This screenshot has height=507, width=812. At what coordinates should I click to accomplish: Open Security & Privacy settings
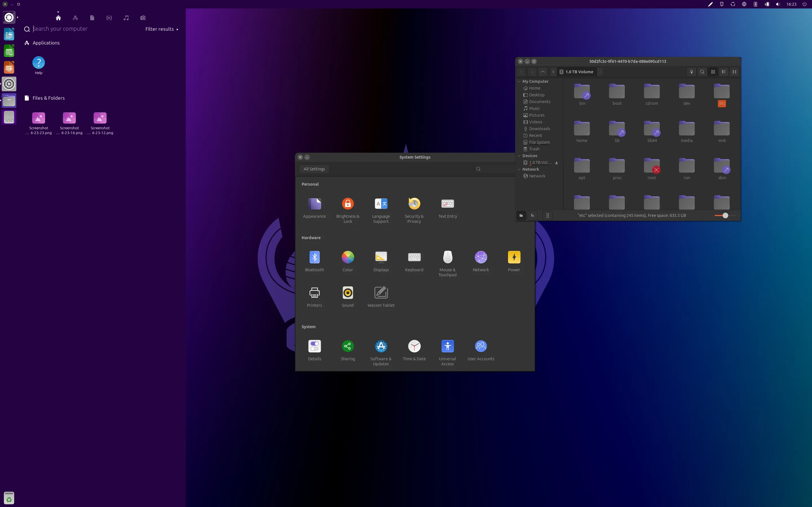414,204
